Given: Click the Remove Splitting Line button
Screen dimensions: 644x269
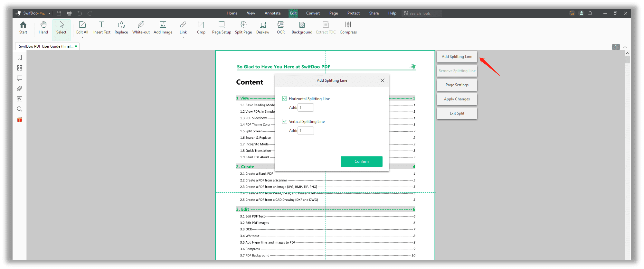Looking at the screenshot, I should tap(457, 71).
